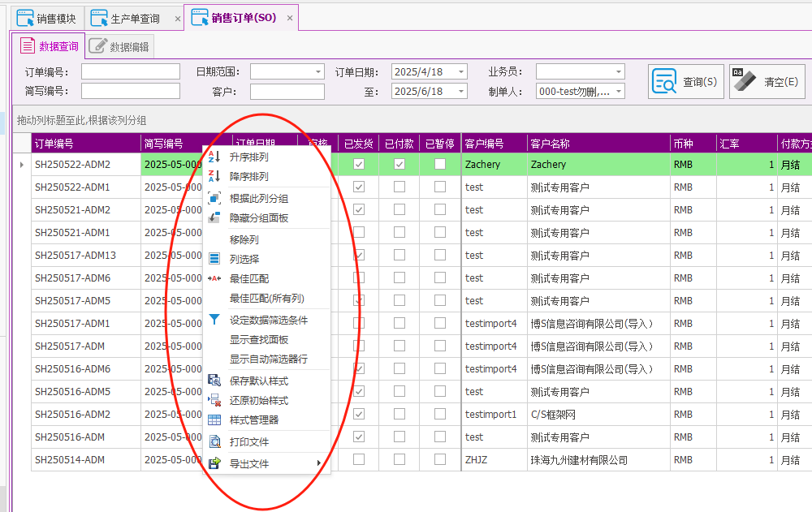
Task: Click the column chooser icon (列选择)
Action: [x=214, y=259]
